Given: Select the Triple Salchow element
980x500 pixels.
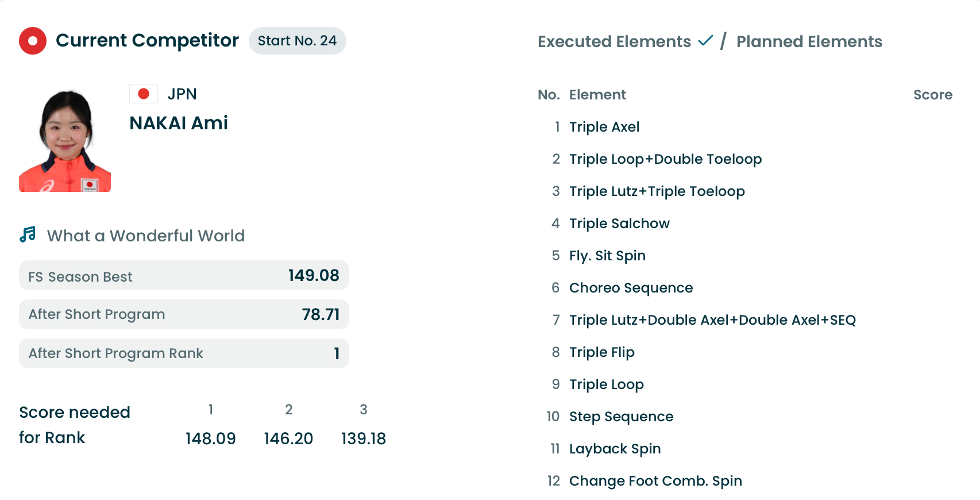Looking at the screenshot, I should pos(619,224).
